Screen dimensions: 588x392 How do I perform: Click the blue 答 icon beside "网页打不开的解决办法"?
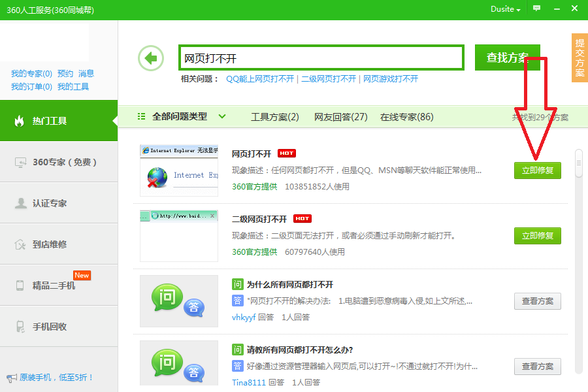pyautogui.click(x=237, y=301)
